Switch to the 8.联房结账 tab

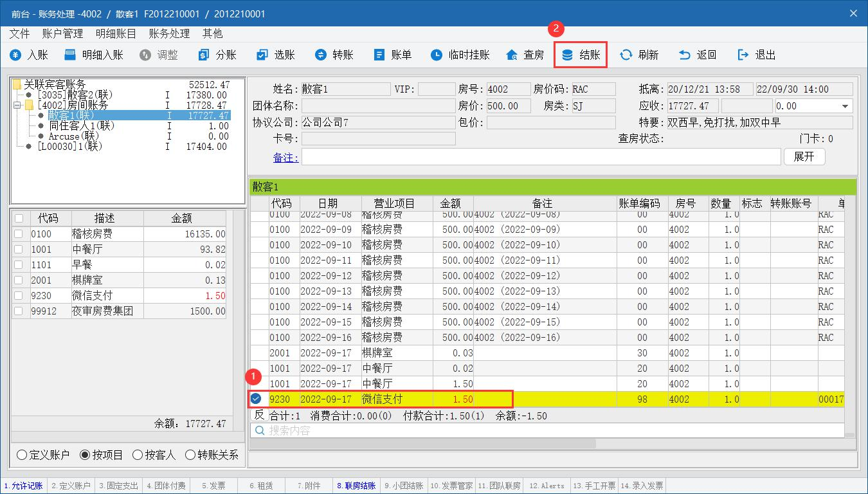pyautogui.click(x=356, y=486)
